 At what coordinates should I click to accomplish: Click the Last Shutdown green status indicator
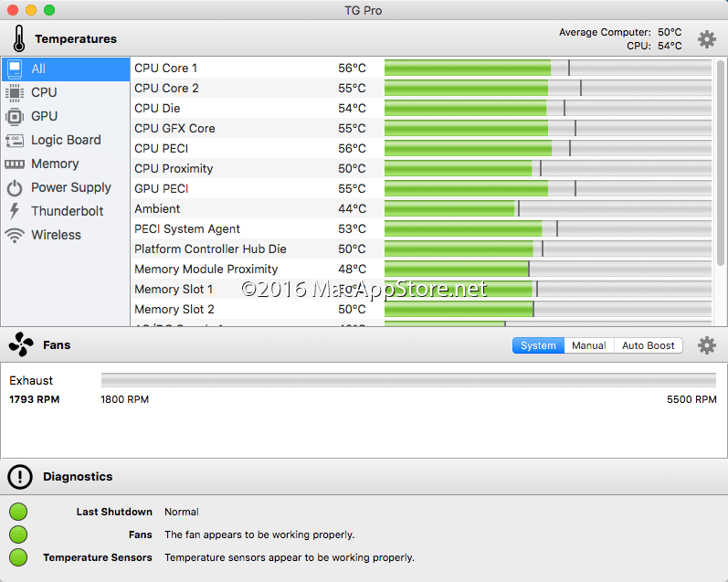18,512
